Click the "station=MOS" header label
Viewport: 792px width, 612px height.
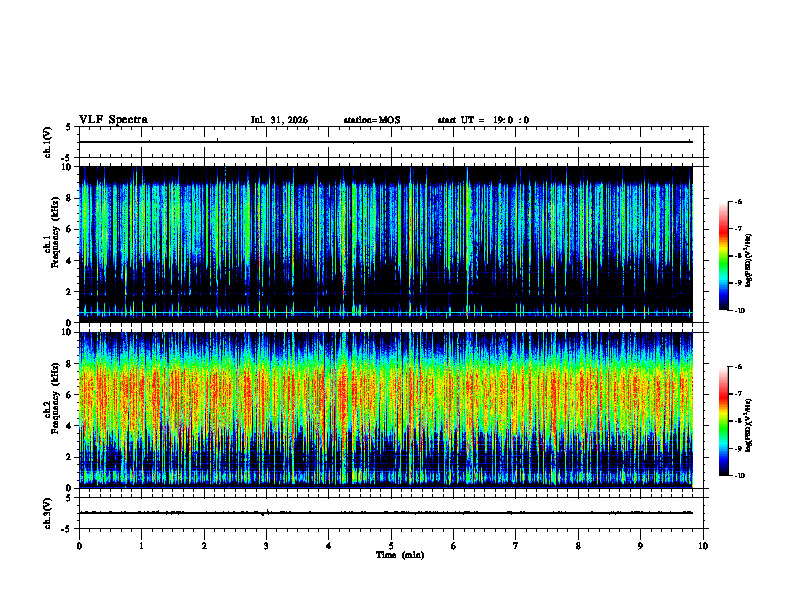tap(372, 120)
